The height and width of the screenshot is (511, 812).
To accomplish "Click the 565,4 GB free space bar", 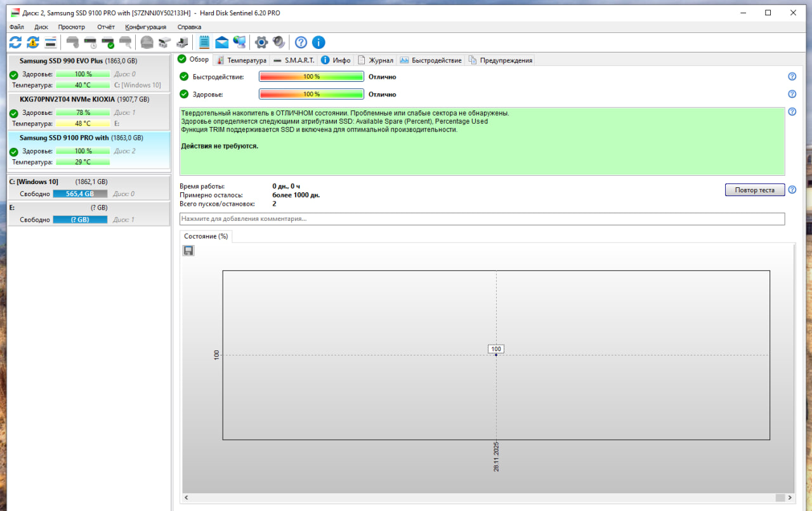I will (x=80, y=194).
